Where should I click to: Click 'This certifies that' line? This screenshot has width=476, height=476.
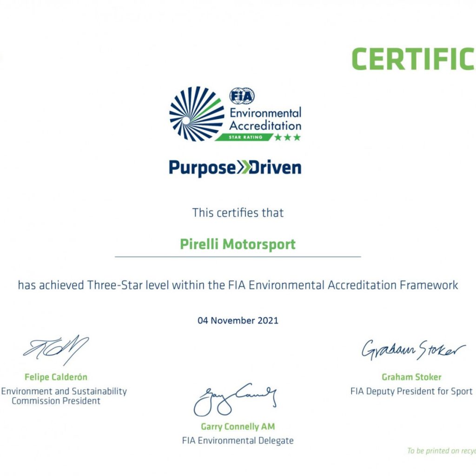point(238,213)
